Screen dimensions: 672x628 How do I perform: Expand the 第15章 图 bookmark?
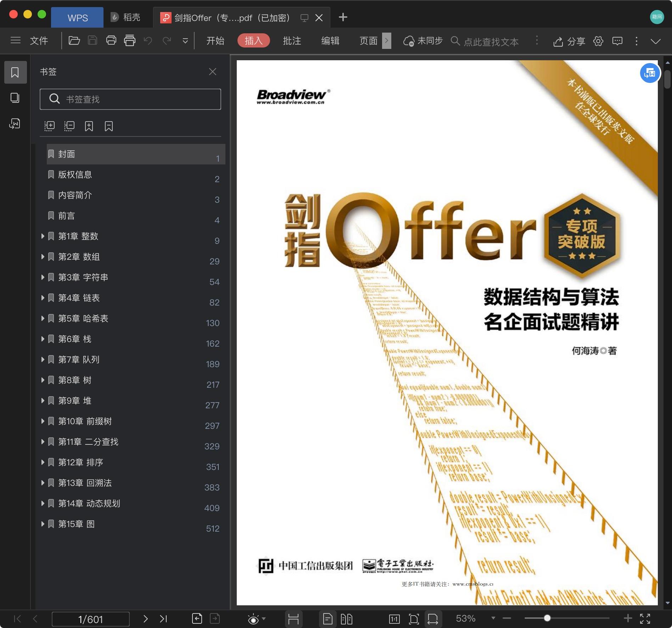pyautogui.click(x=43, y=524)
